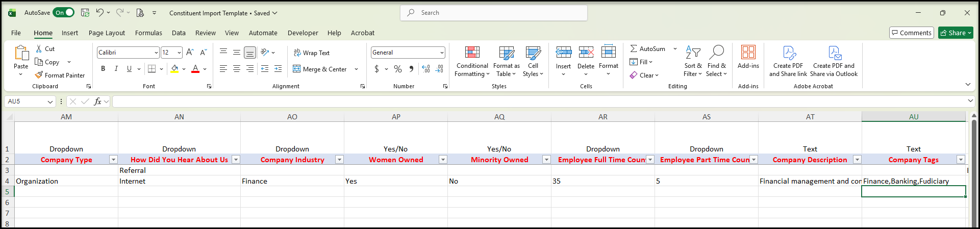Click the Align Right icon
Viewport: 980px width, 229px height.
250,69
